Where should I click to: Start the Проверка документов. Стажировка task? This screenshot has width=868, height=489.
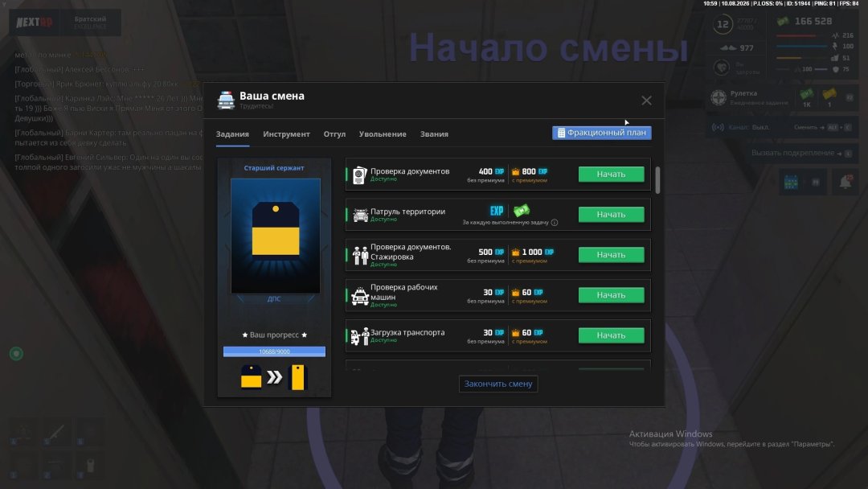[x=611, y=255]
